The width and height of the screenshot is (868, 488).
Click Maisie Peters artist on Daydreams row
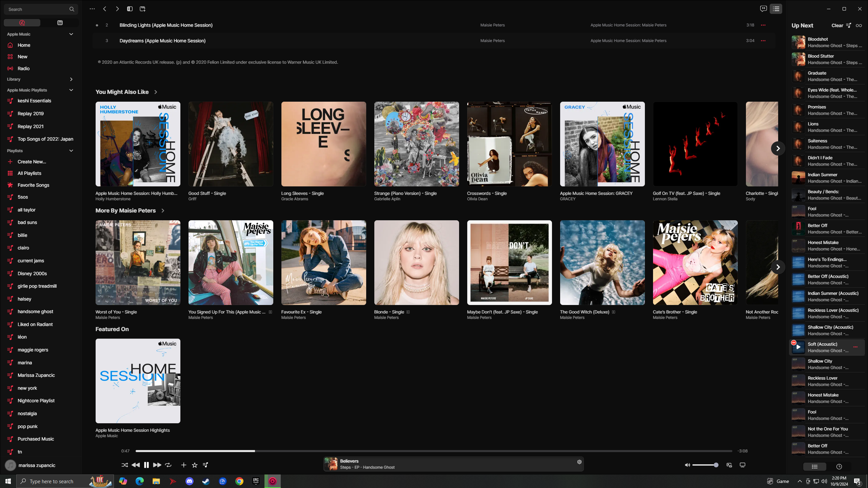point(492,41)
